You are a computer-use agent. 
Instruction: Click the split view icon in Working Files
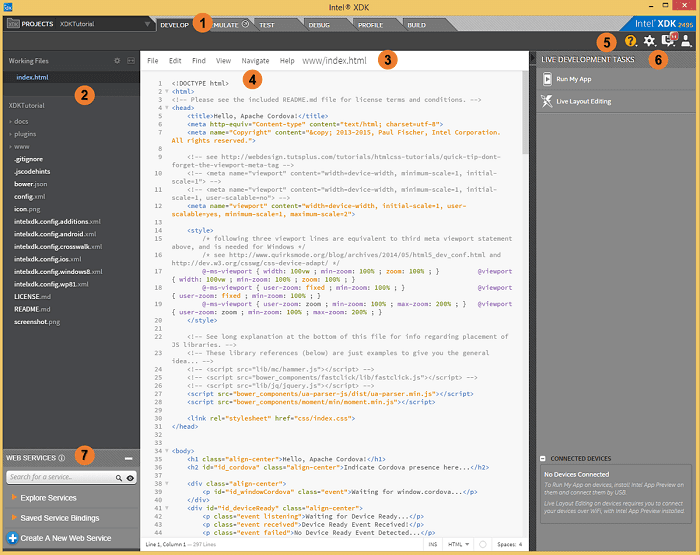click(131, 61)
